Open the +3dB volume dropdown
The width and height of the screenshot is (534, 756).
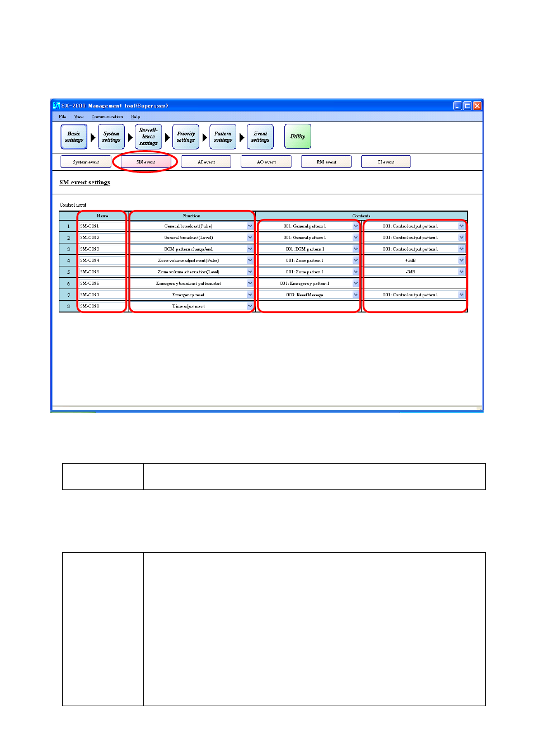pos(462,260)
